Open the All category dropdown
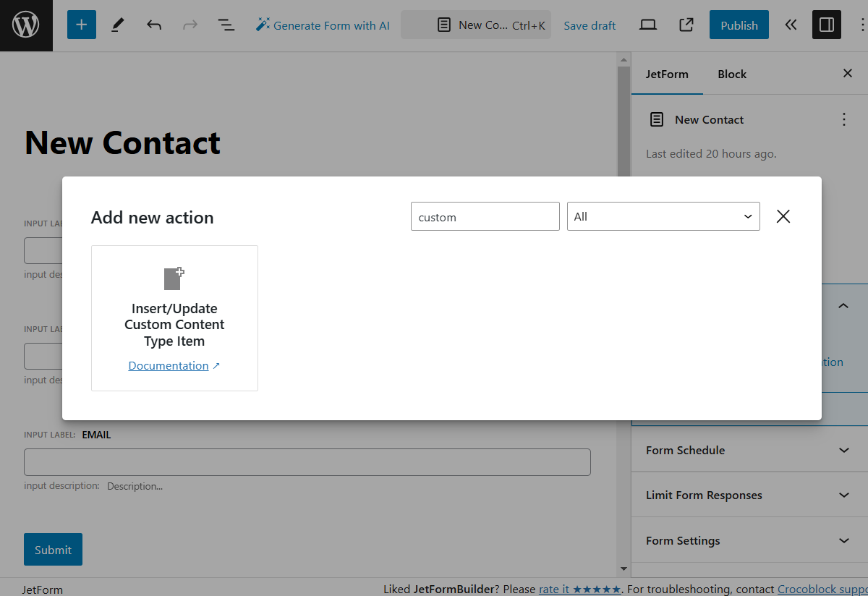The height and width of the screenshot is (596, 868). [x=663, y=216]
